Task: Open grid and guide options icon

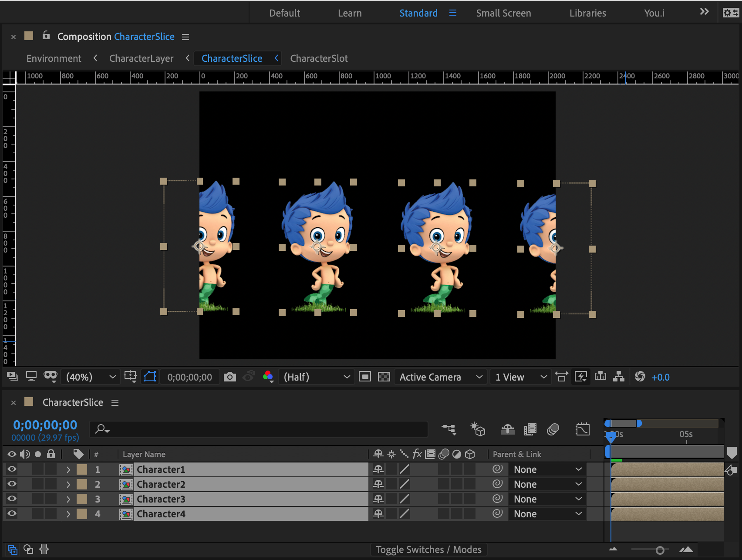Action: click(130, 376)
